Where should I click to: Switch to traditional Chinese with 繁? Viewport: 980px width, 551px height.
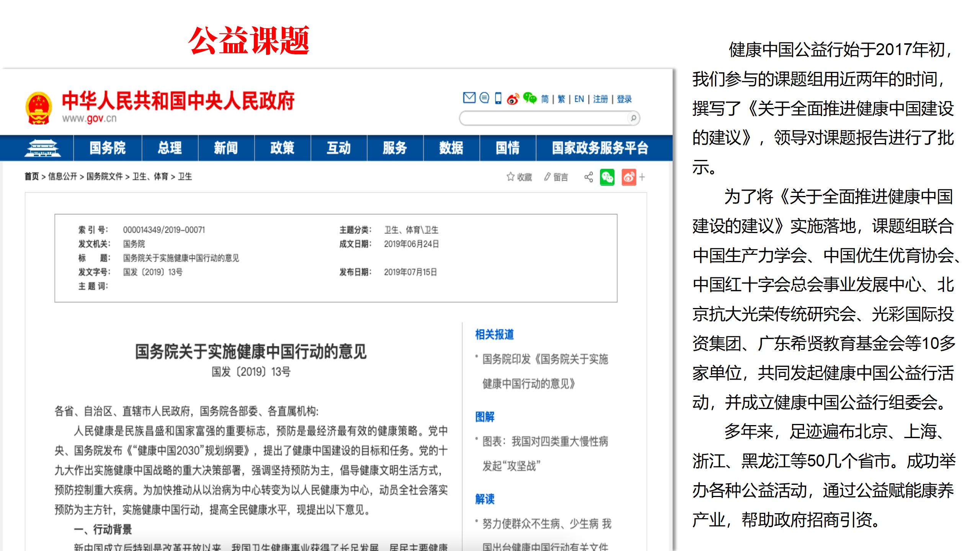tap(561, 99)
